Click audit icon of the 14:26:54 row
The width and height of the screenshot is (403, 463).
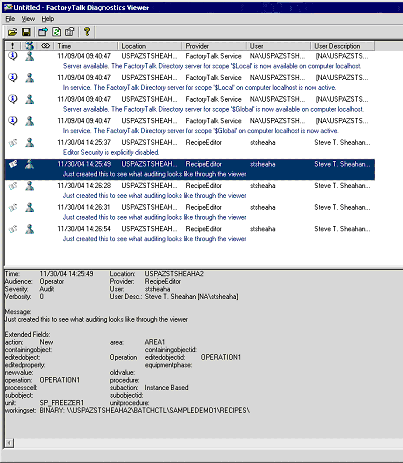13,229
